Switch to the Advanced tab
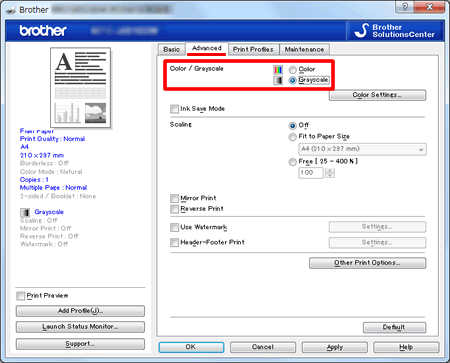The height and width of the screenshot is (363, 450). click(x=207, y=48)
